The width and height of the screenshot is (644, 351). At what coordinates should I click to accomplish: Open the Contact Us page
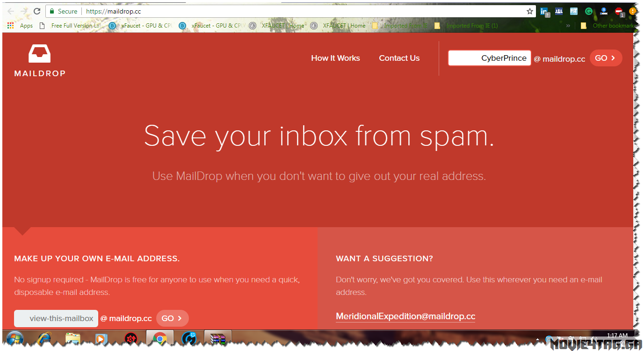(x=399, y=58)
